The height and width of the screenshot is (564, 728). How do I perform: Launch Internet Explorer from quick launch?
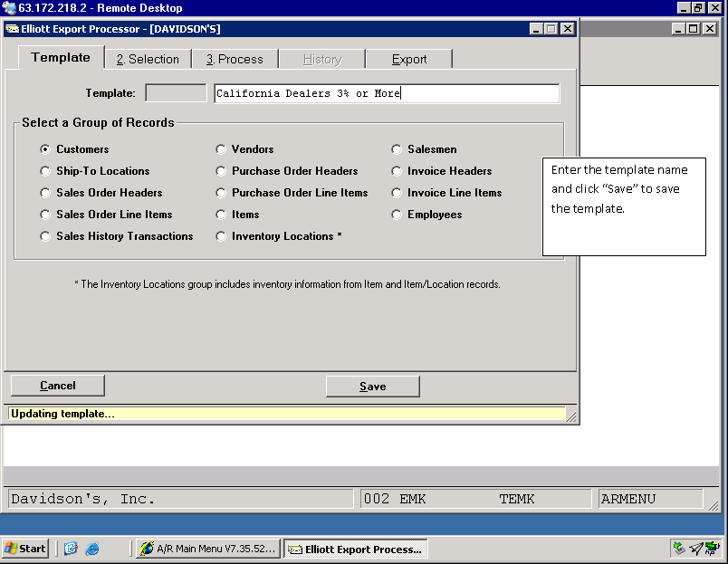(92, 549)
